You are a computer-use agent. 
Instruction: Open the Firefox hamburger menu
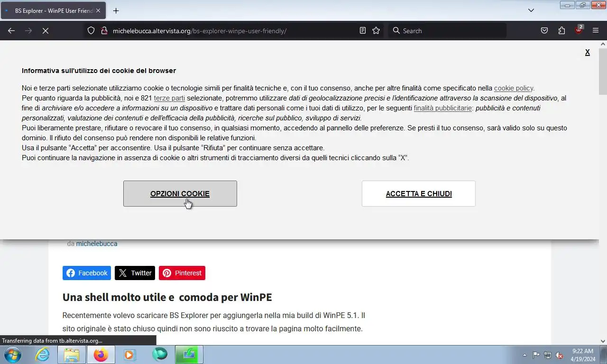click(x=596, y=31)
